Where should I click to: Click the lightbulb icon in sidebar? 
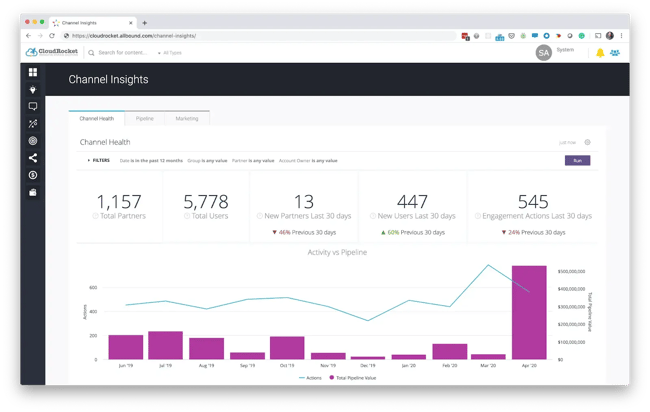click(x=33, y=90)
